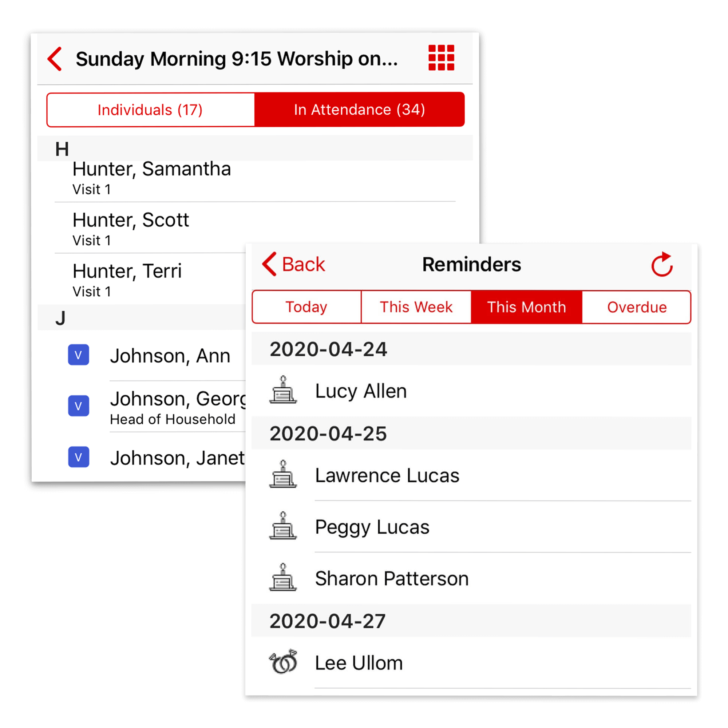This screenshot has width=728, height=728.
Task: Open Lawrence Lucas reminder
Action: [471, 475]
